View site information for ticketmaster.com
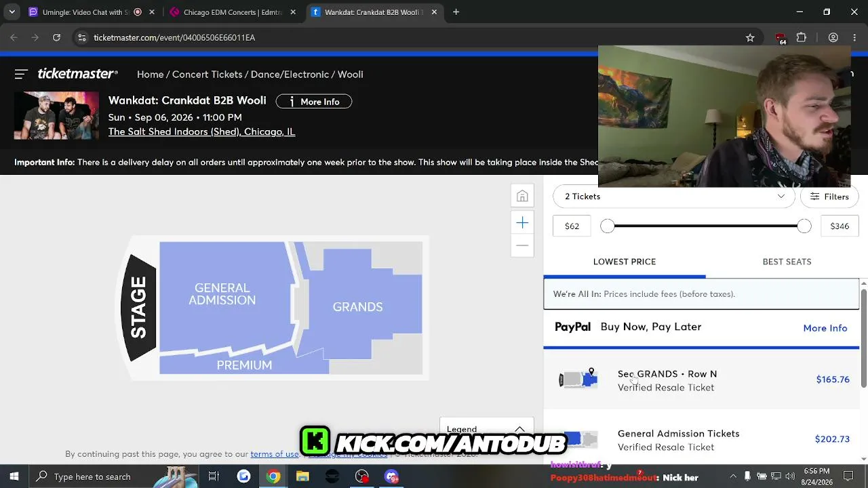Screen dimensions: 868x488 tap(81, 37)
